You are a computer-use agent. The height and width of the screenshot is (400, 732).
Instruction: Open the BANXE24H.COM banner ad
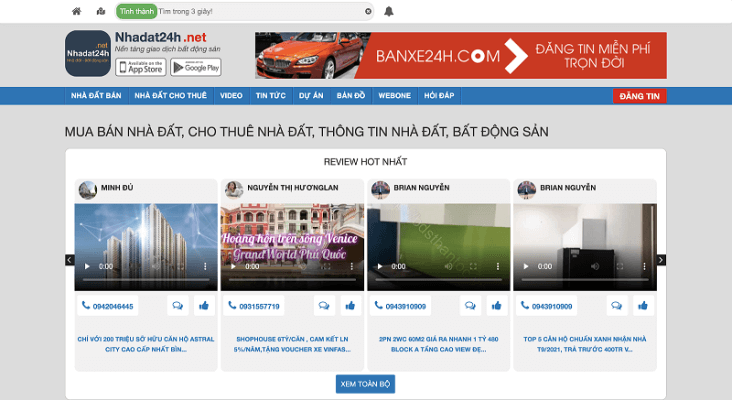[461, 56]
